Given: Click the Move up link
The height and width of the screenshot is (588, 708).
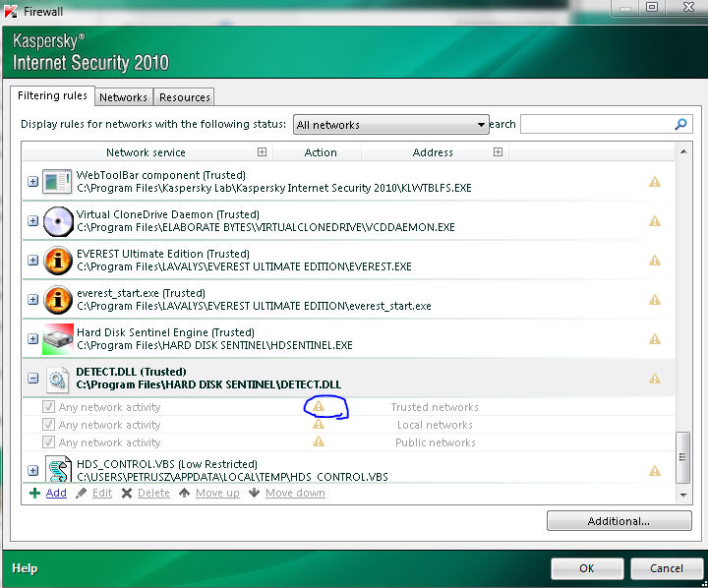Looking at the screenshot, I should click(x=217, y=493).
